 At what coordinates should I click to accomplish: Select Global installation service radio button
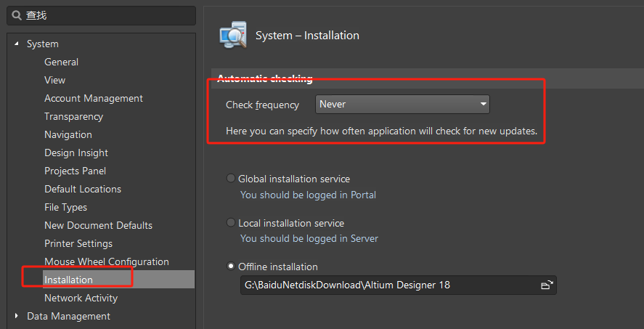pos(231,179)
